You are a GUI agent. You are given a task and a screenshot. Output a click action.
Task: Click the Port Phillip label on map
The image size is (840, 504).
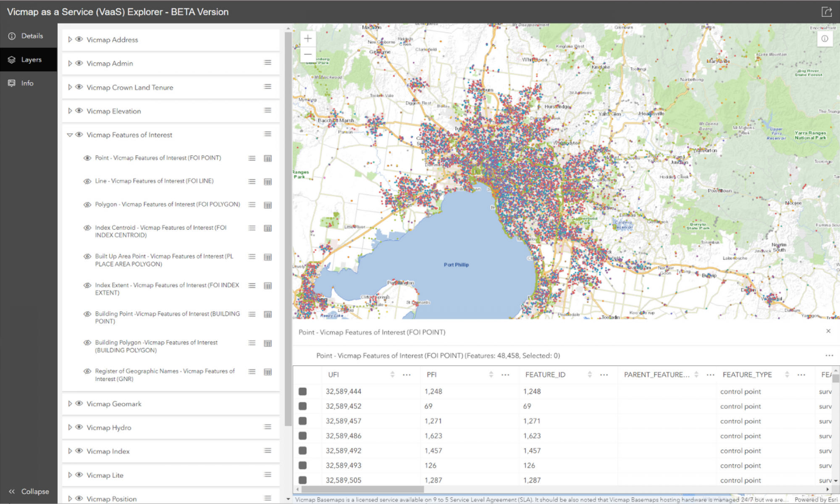point(456,265)
